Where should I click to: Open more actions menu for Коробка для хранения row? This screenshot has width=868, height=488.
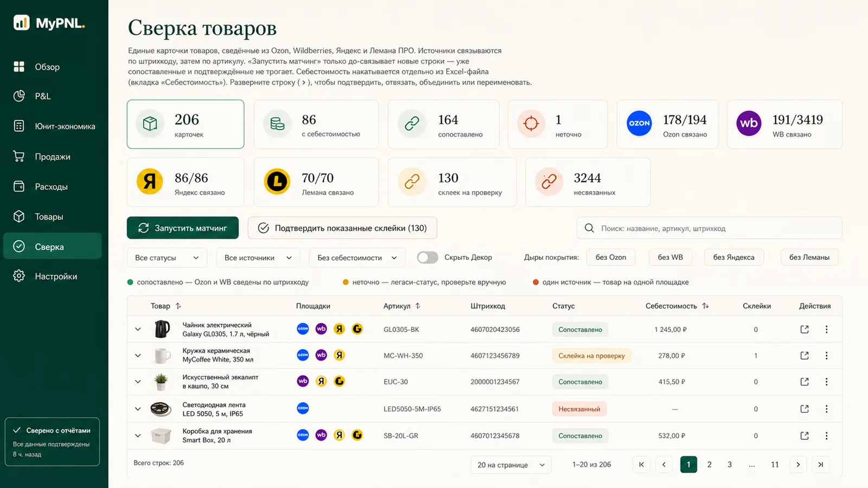[826, 435]
